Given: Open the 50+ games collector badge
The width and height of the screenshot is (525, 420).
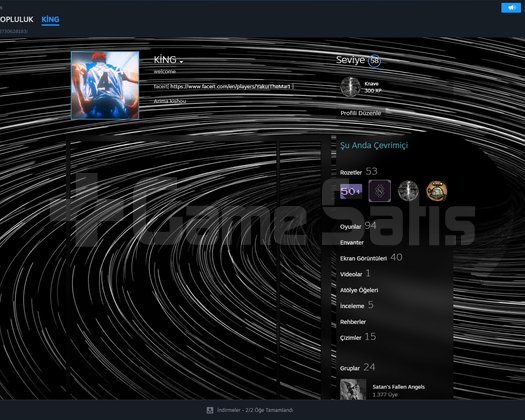Looking at the screenshot, I should (351, 191).
